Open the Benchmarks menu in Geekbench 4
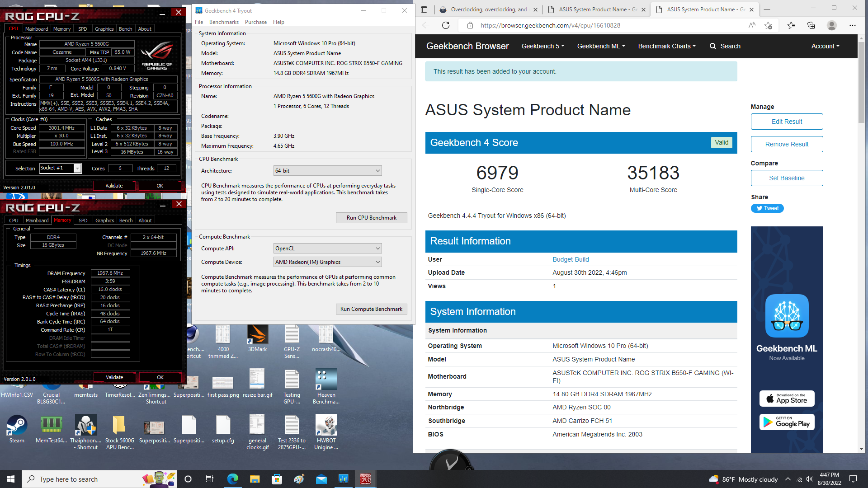The height and width of the screenshot is (488, 868). click(224, 22)
